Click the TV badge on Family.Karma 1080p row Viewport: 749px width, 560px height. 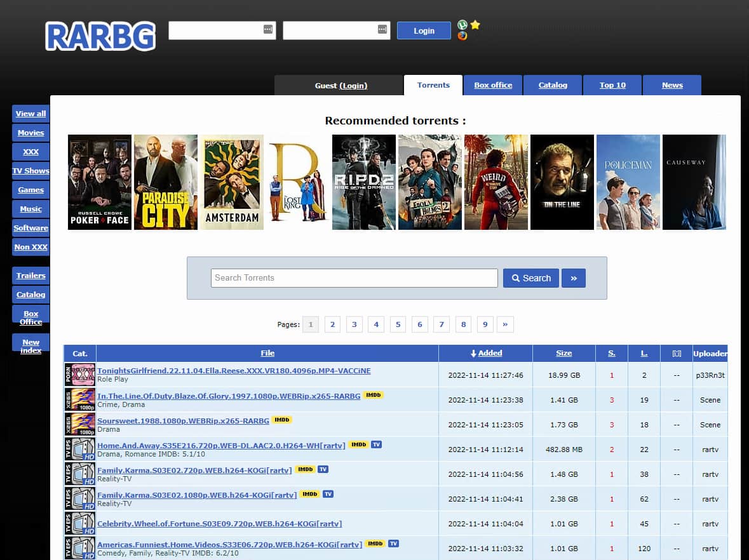328,494
